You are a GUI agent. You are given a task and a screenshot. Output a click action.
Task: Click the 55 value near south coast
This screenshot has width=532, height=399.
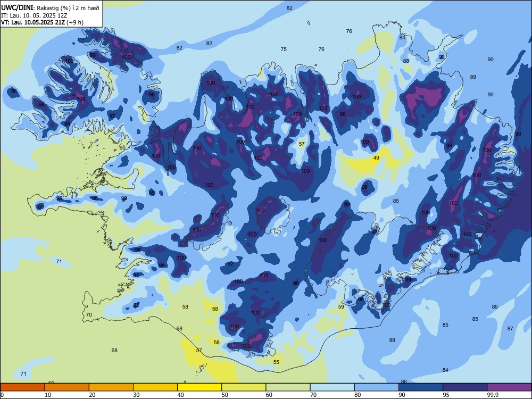[276, 362]
